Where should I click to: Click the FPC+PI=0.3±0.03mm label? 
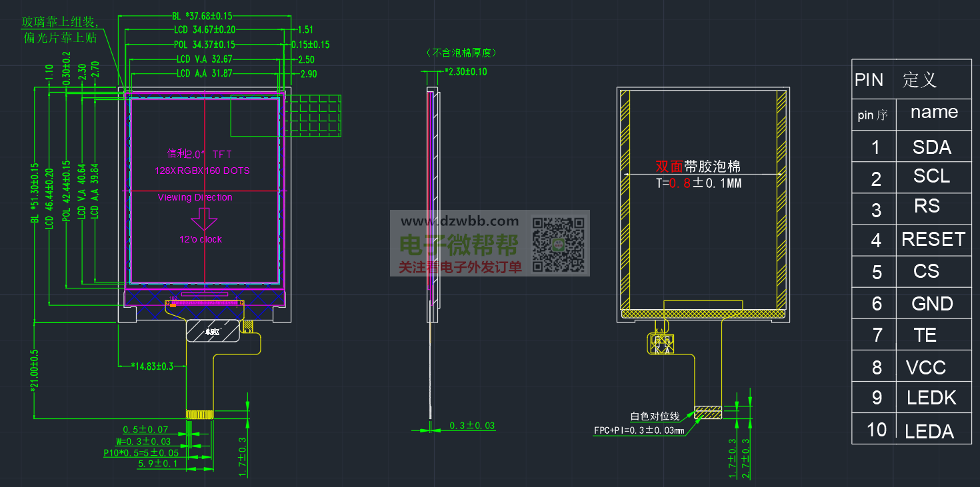[x=639, y=430]
